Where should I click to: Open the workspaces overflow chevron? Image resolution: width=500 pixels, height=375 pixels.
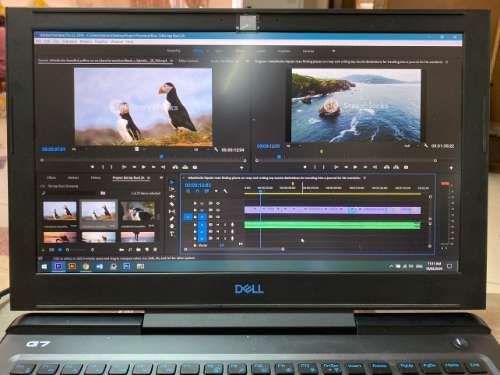click(333, 51)
